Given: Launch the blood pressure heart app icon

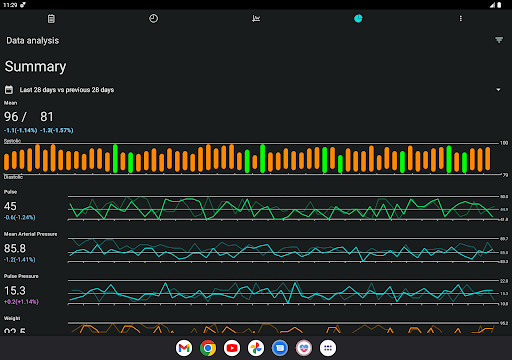Looking at the screenshot, I should (304, 348).
